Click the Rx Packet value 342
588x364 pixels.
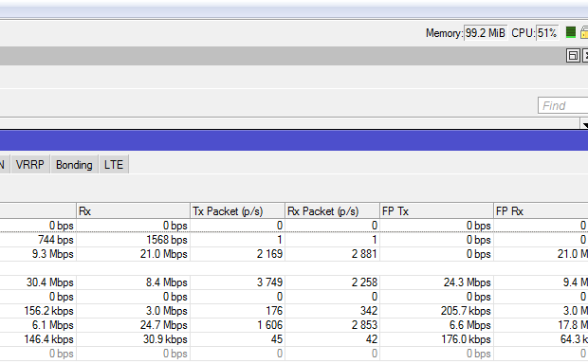(369, 311)
